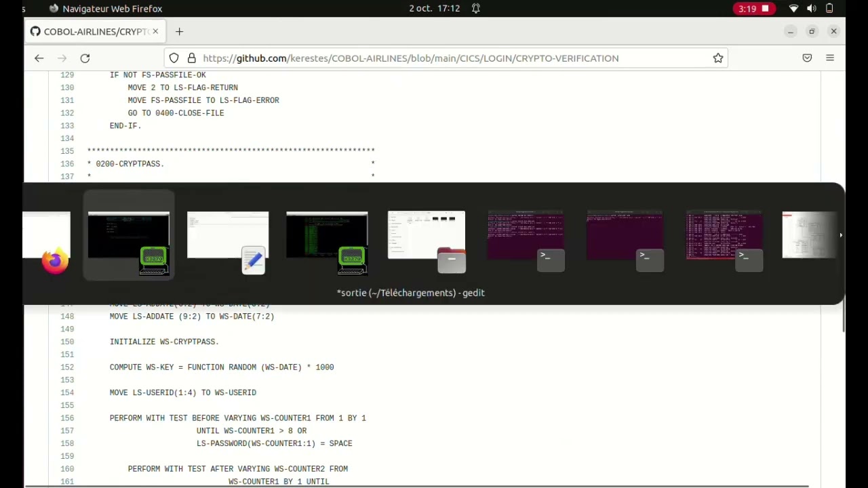Stop the screen recording at 3:19
Screen dimensions: 868x488
click(x=754, y=9)
